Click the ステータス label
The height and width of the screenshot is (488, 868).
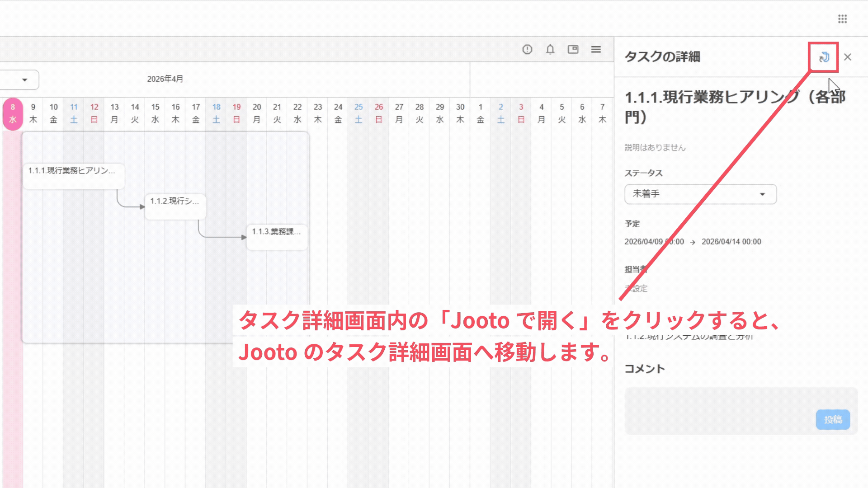[644, 173]
